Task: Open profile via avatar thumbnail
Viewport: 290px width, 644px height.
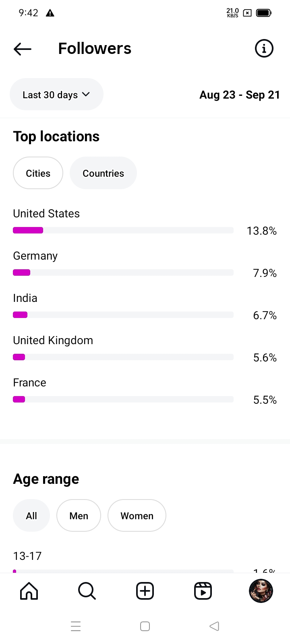Action: tap(261, 591)
